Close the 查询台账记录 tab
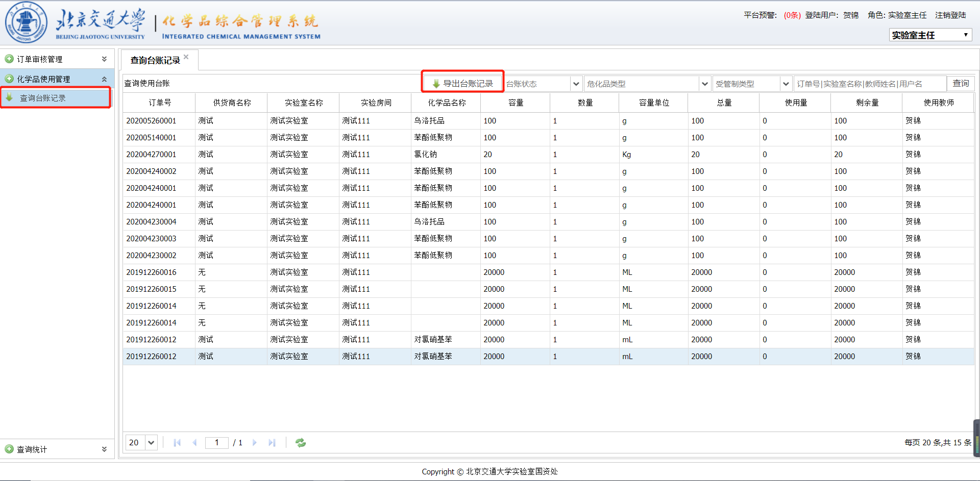Image resolution: width=980 pixels, height=481 pixels. pyautogui.click(x=186, y=57)
